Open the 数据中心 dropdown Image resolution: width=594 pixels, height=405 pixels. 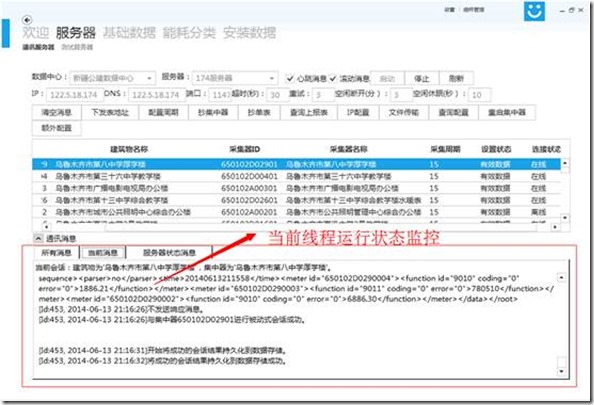pyautogui.click(x=113, y=78)
